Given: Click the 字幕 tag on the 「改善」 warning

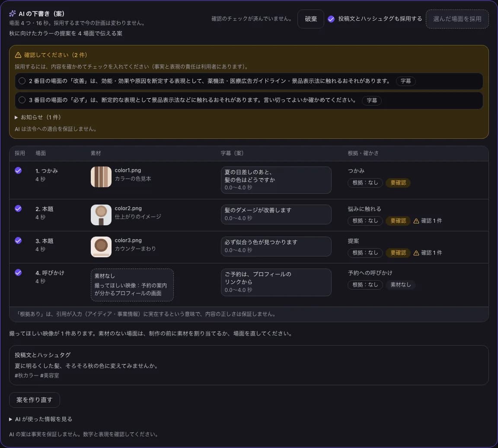Looking at the screenshot, I should (x=405, y=81).
